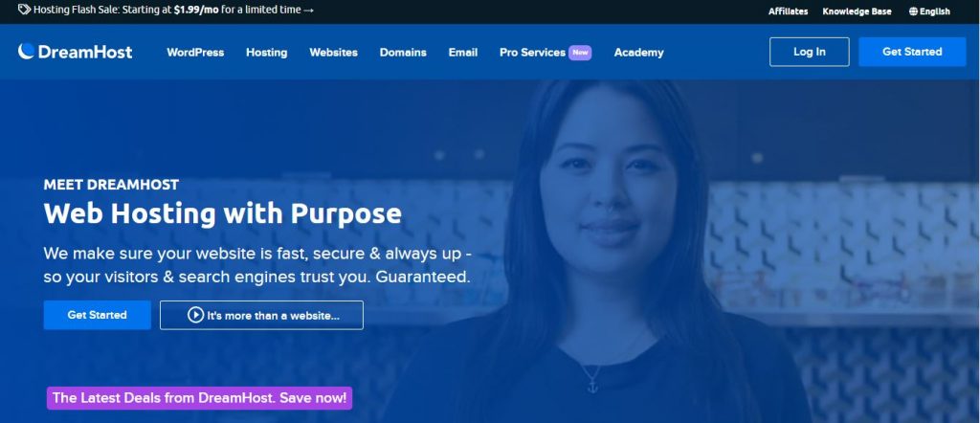Expand the Hosting navigation menu
The height and width of the screenshot is (423, 980).
coord(266,53)
